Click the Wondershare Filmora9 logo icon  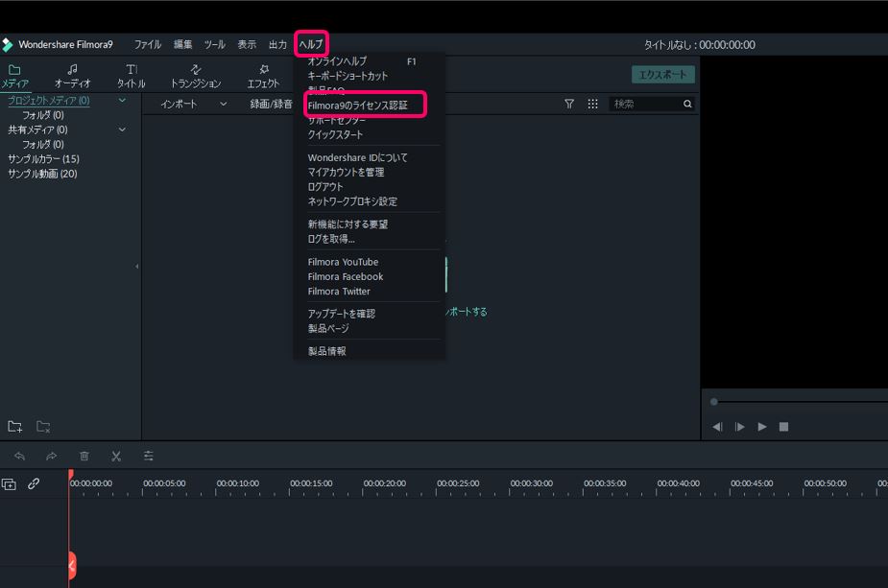pos(8,45)
